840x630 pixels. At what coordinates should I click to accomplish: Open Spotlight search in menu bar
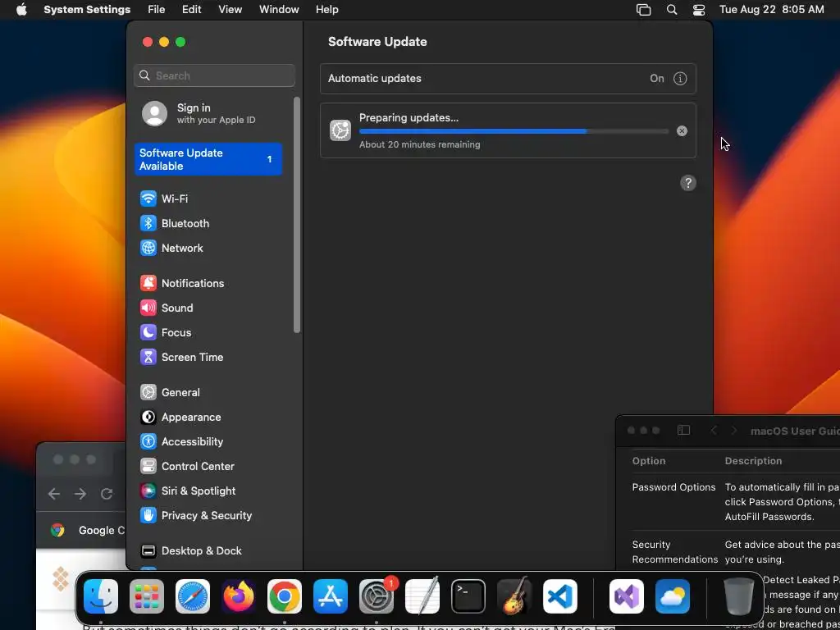[x=671, y=10]
